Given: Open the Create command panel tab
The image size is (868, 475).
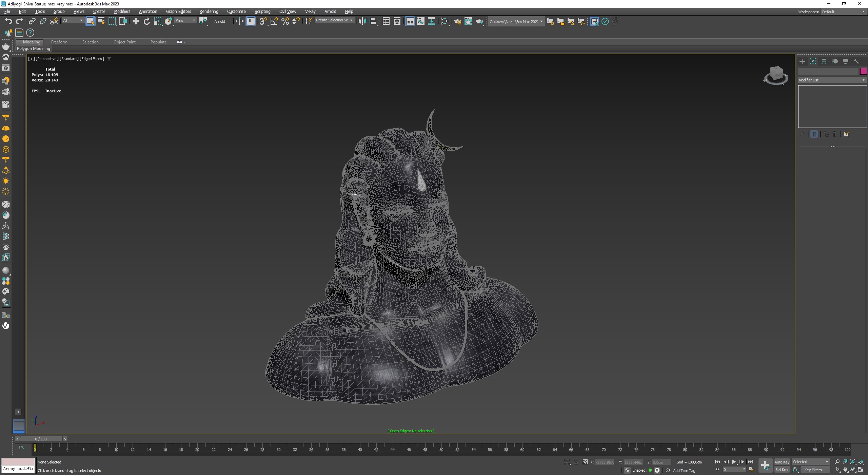Looking at the screenshot, I should [802, 61].
